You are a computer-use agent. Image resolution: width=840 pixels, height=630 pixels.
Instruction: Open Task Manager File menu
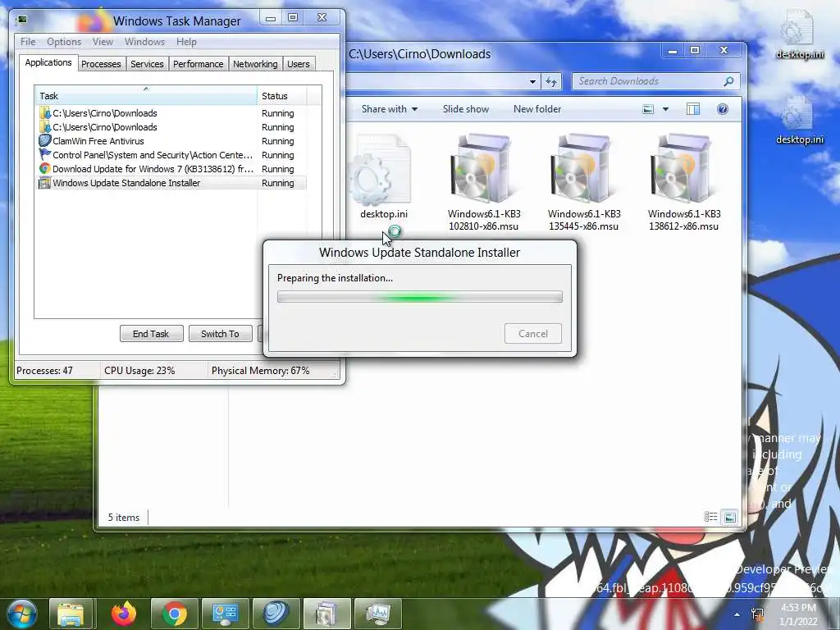(28, 42)
